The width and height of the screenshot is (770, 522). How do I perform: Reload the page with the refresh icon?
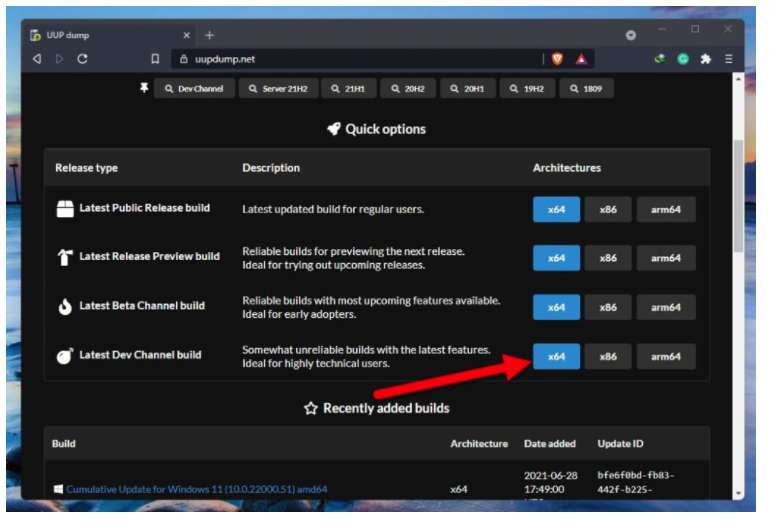(82, 59)
